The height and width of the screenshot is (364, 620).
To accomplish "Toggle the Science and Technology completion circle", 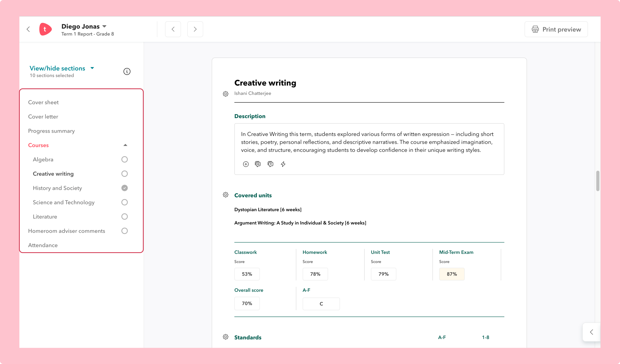I will click(125, 202).
